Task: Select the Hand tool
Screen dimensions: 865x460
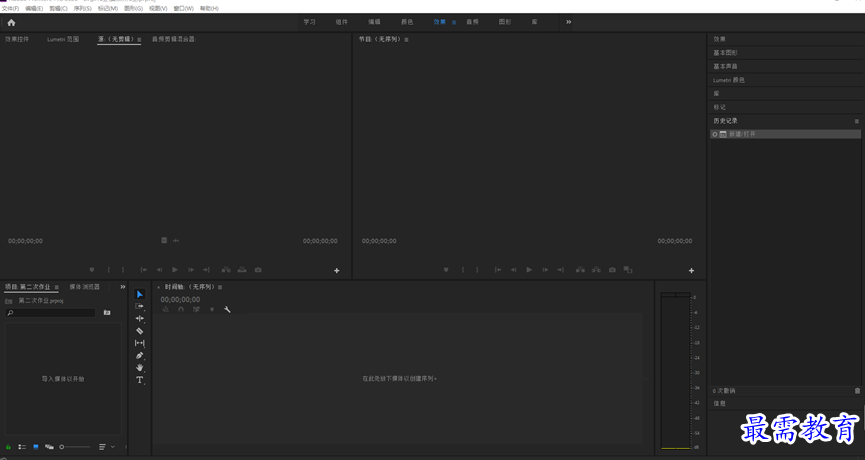Action: pos(140,368)
